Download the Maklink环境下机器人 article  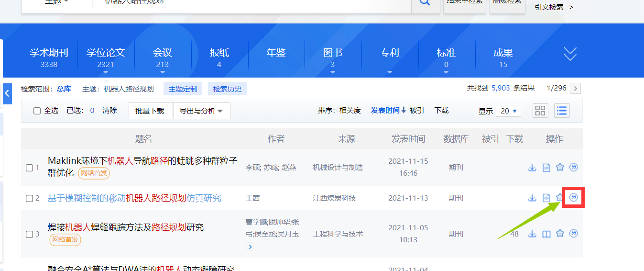[x=532, y=168]
